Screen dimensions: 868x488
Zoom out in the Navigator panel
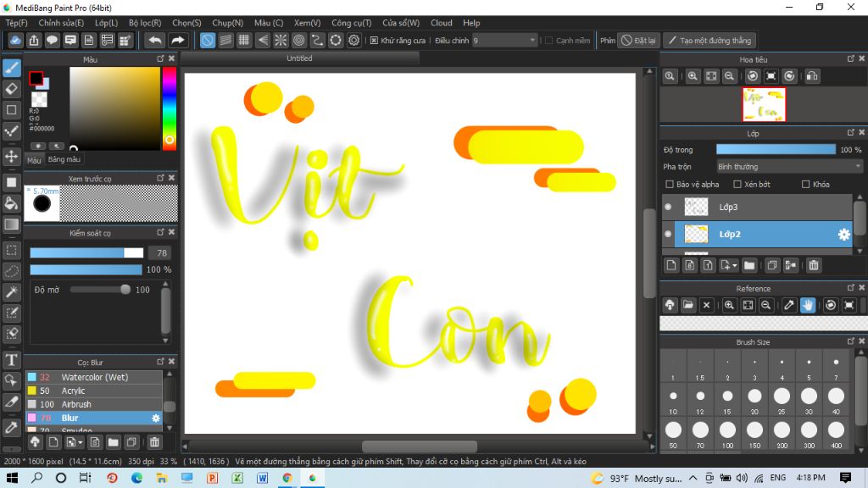(x=730, y=76)
